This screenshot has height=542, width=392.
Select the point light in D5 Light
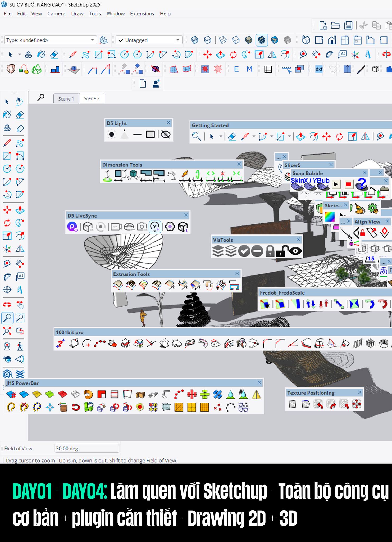coord(112,134)
